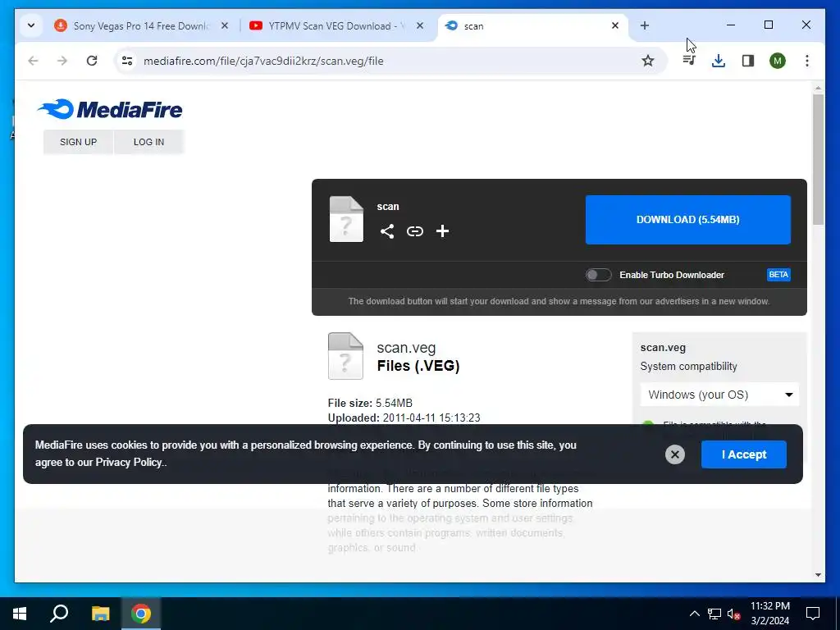Open the Windows (your OS) dropdown
This screenshot has width=840, height=630.
(x=719, y=395)
